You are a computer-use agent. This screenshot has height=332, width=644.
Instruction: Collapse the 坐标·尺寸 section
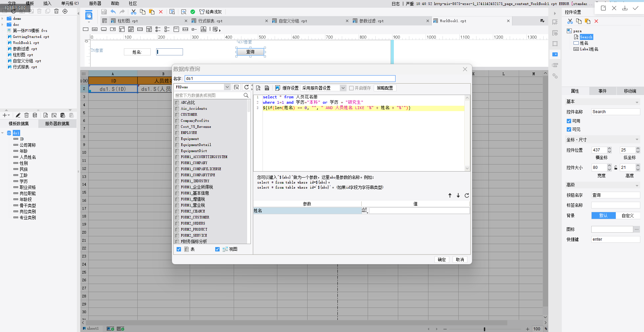pyautogui.click(x=637, y=140)
